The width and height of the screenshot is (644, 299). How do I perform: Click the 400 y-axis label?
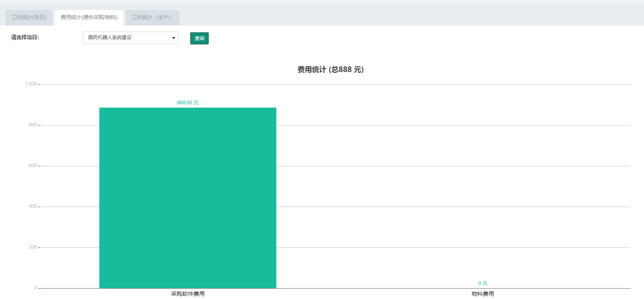33,206
